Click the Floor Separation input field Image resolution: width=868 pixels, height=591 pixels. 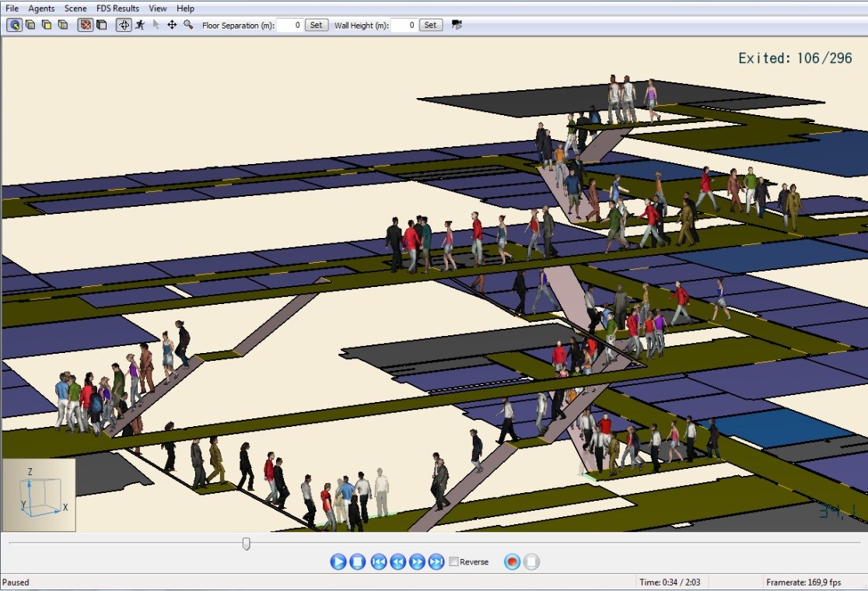(290, 25)
